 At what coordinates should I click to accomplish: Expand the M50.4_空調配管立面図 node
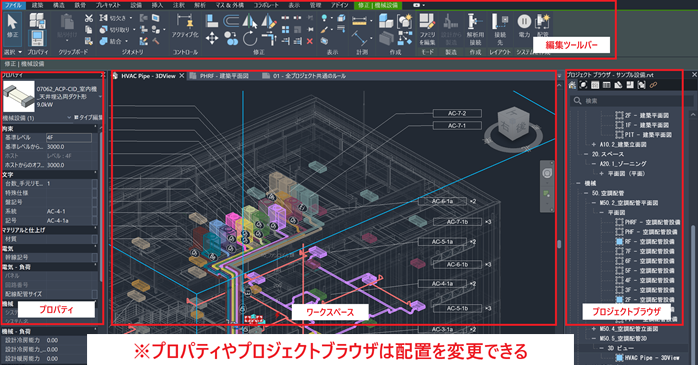594,329
